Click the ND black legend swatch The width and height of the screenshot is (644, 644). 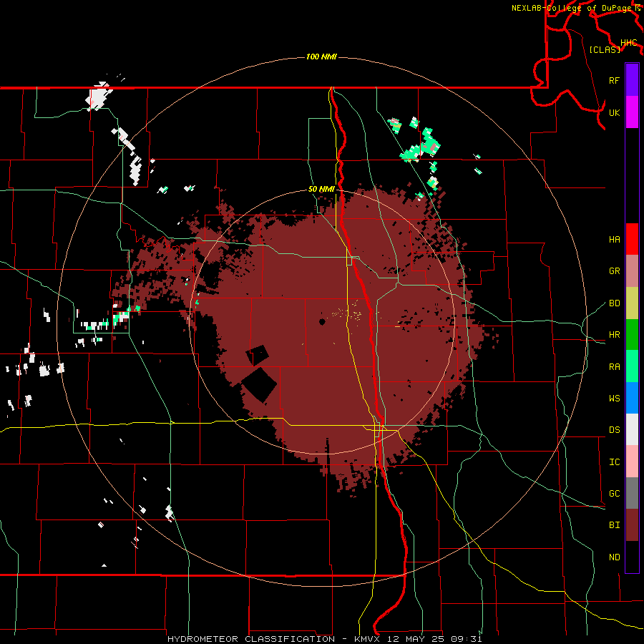[632, 557]
